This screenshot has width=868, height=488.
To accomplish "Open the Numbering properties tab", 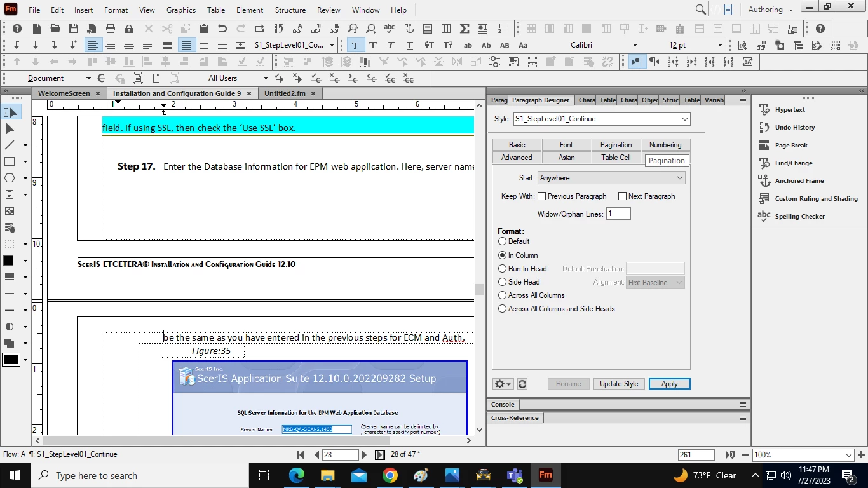I will [x=665, y=145].
